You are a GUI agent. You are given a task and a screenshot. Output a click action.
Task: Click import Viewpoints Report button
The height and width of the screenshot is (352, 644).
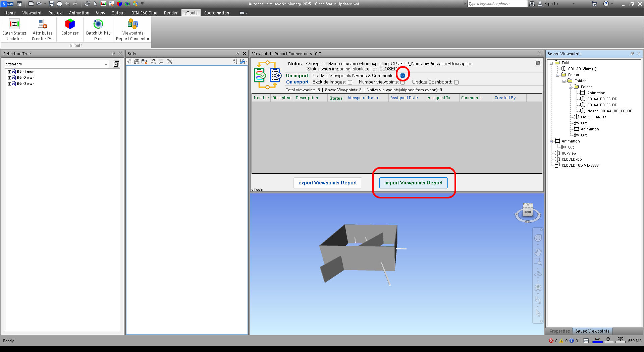414,183
